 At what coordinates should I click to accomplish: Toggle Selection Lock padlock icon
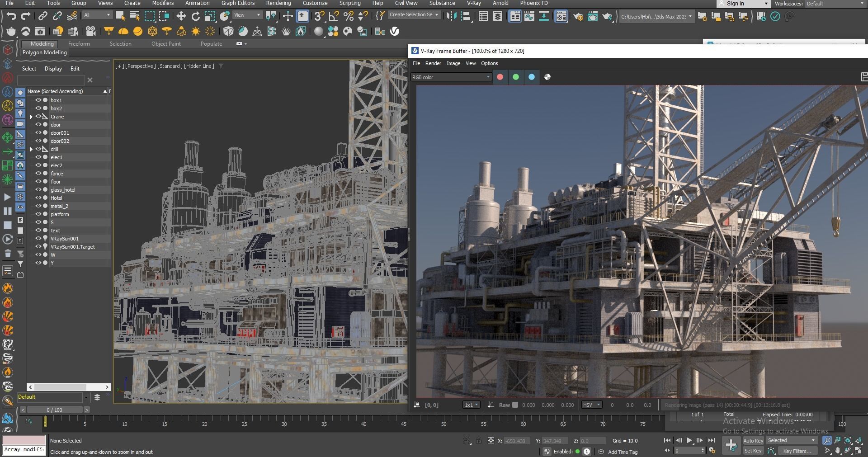479,440
